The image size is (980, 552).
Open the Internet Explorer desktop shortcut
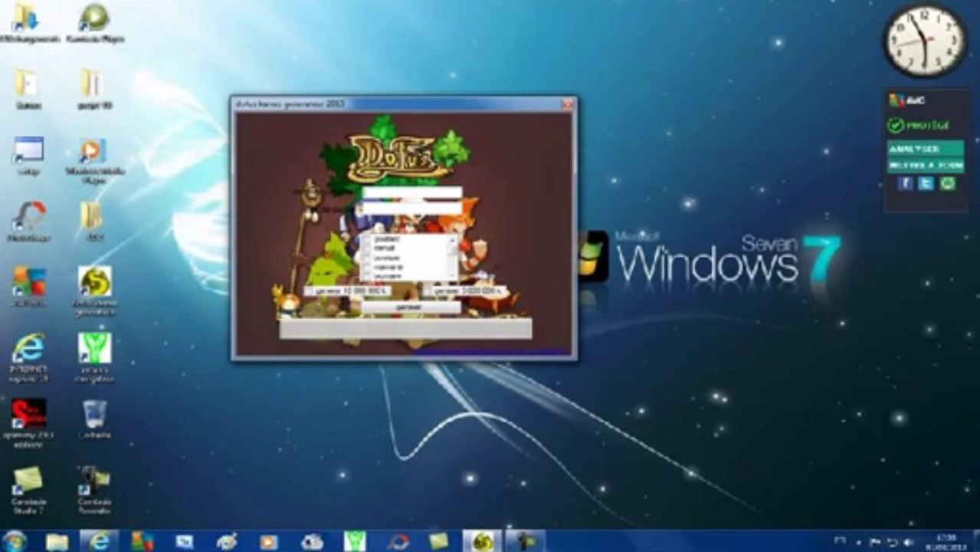point(29,358)
